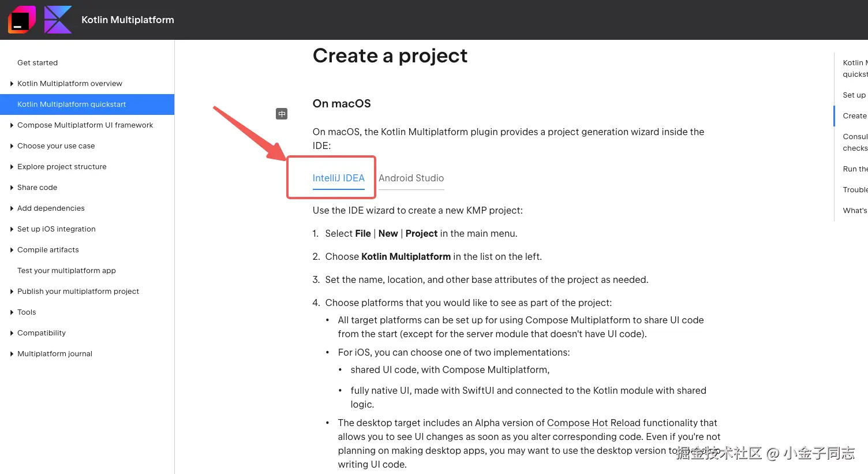Open Publish your multiplatform project item

[78, 292]
